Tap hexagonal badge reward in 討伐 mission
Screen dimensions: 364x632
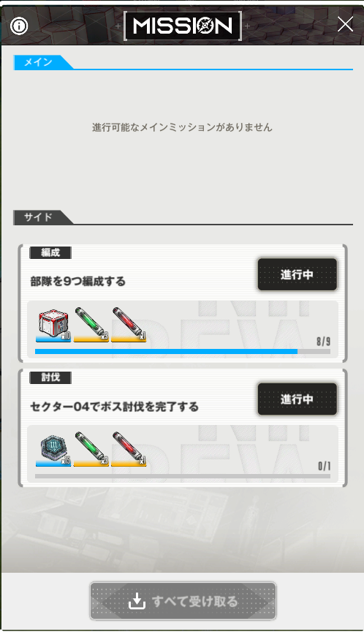[x=53, y=450]
